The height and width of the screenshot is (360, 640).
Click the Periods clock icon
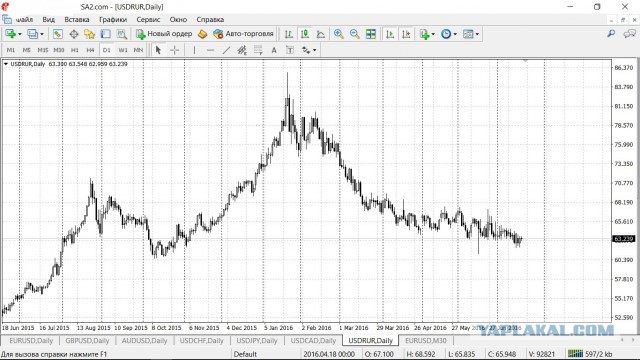pyautogui.click(x=446, y=34)
